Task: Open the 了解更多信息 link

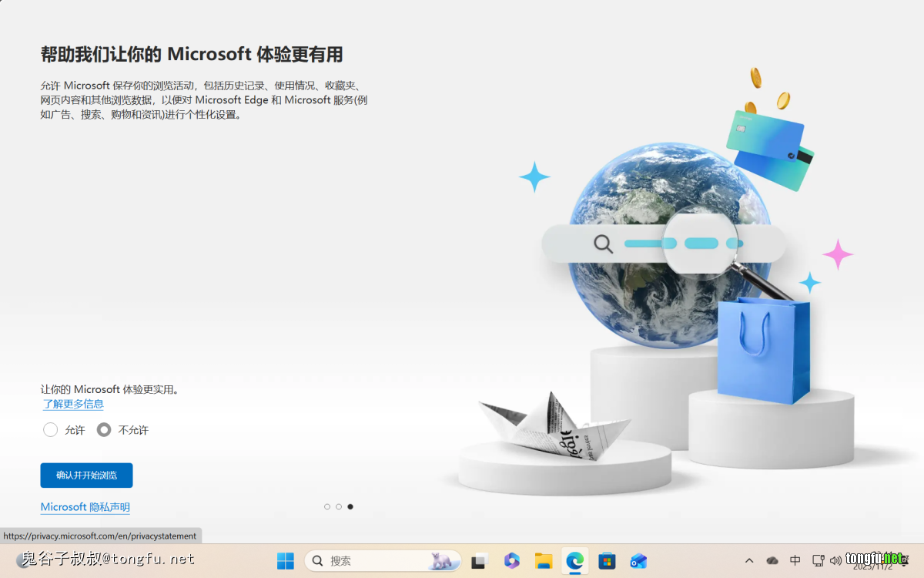Action: click(73, 404)
